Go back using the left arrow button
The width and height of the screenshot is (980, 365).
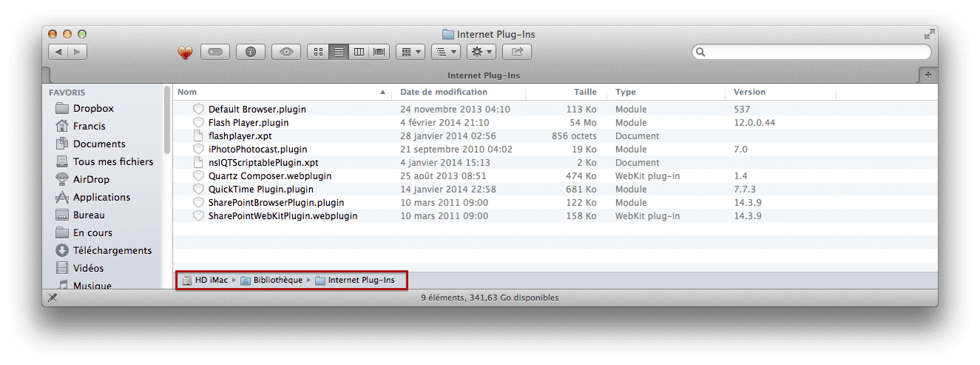pos(58,52)
